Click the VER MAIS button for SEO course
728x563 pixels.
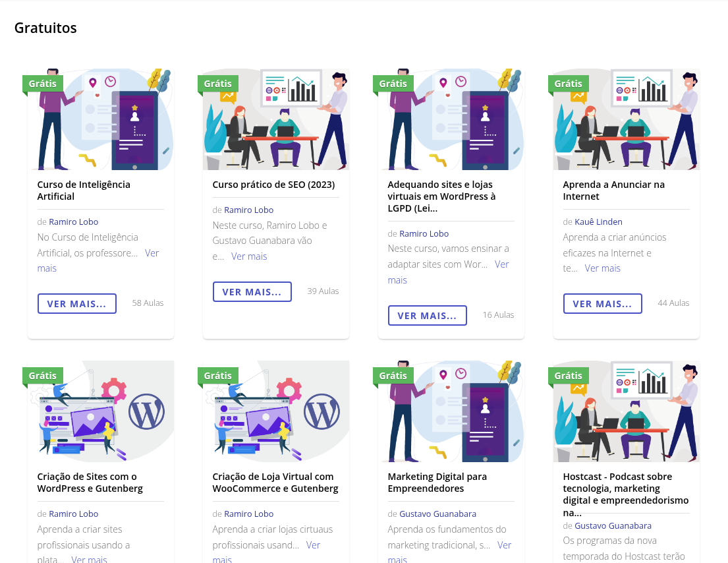point(252,292)
